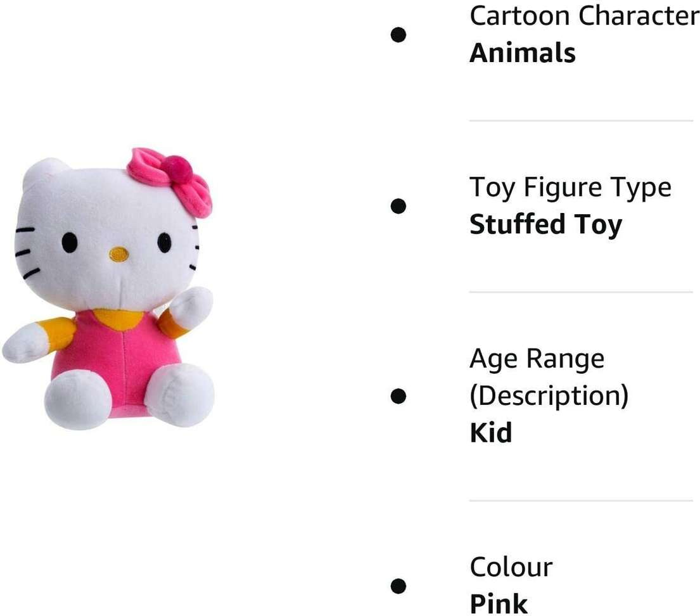This screenshot has height=616, width=700.
Task: Click the divider line below "Stuffed Toy"
Action: (581, 292)
